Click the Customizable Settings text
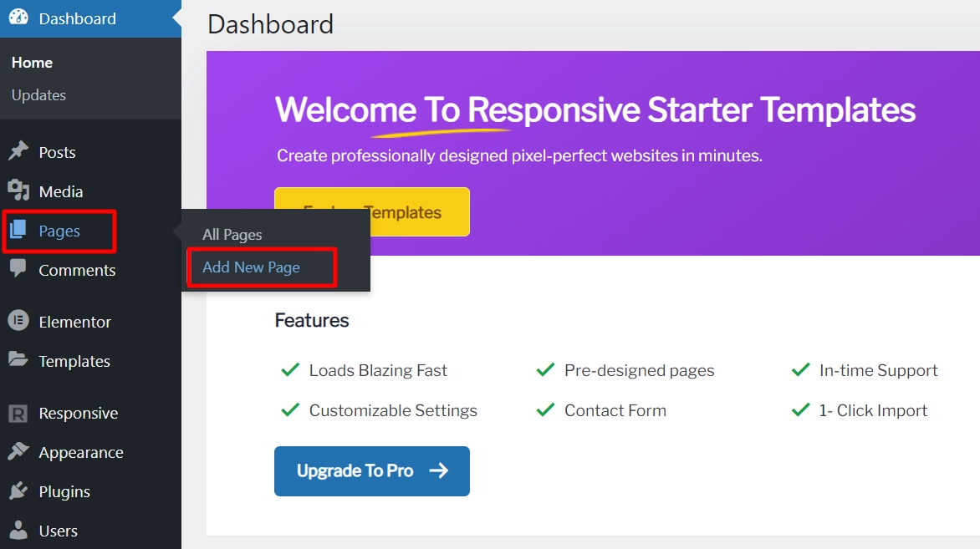980x549 pixels. [x=393, y=410]
